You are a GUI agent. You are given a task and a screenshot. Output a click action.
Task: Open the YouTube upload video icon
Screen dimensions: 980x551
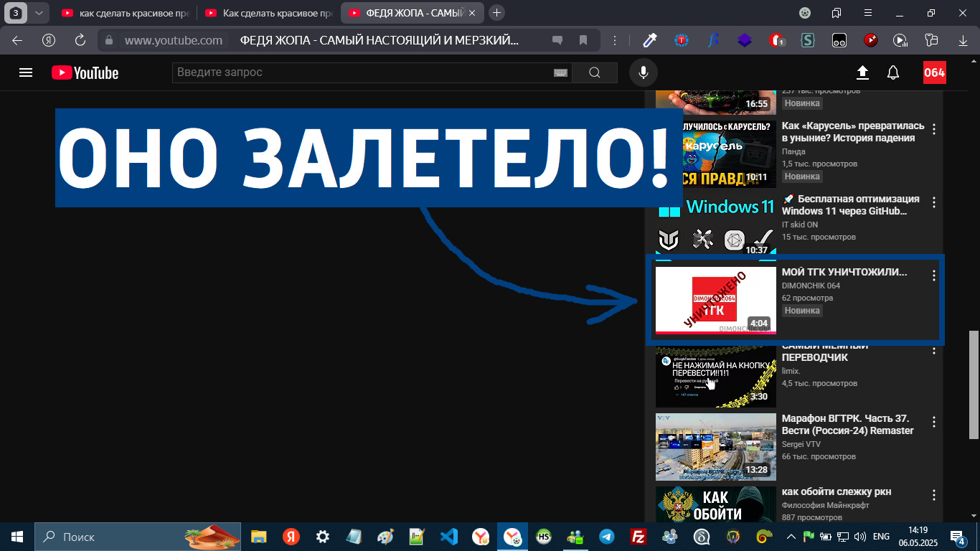click(x=862, y=72)
